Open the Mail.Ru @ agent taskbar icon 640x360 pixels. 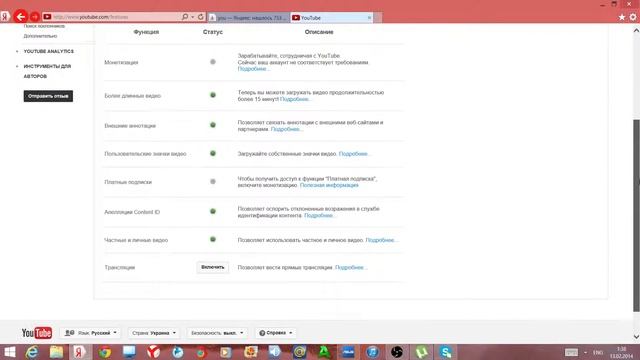coord(300,352)
